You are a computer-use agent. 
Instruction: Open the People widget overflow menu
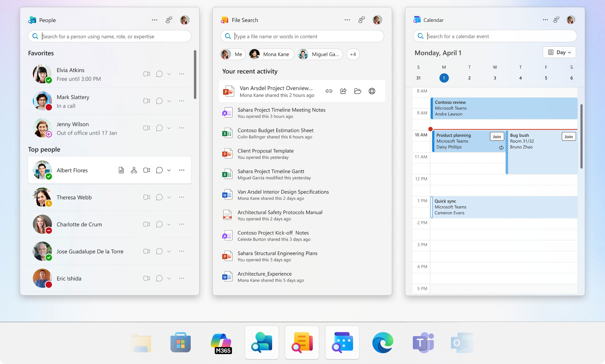pyautogui.click(x=155, y=20)
